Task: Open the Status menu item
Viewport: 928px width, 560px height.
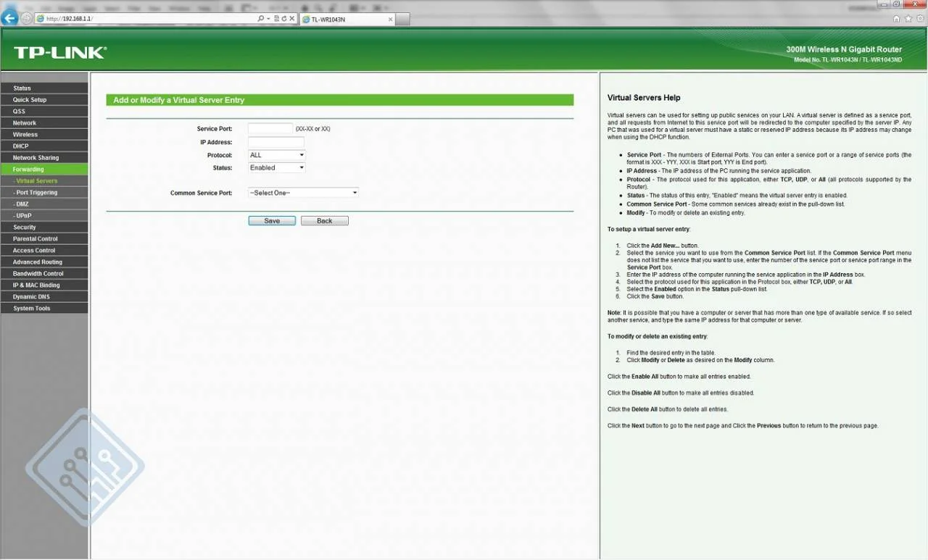Action: coord(44,88)
